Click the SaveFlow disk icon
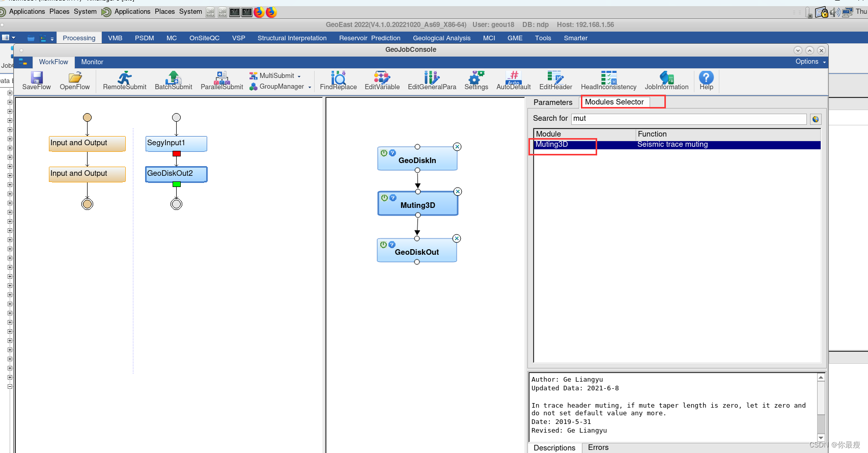Screen dimensions: 868x453 tap(37, 77)
